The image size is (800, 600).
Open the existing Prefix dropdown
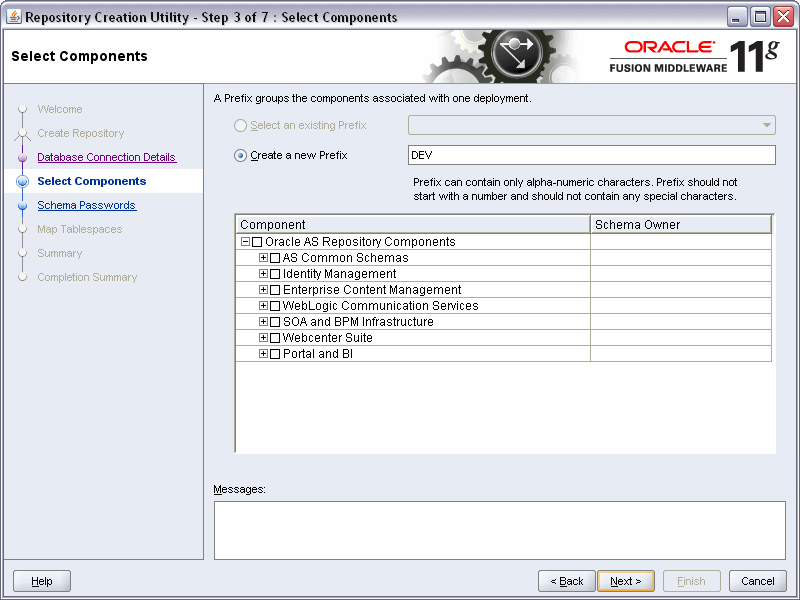click(x=592, y=125)
